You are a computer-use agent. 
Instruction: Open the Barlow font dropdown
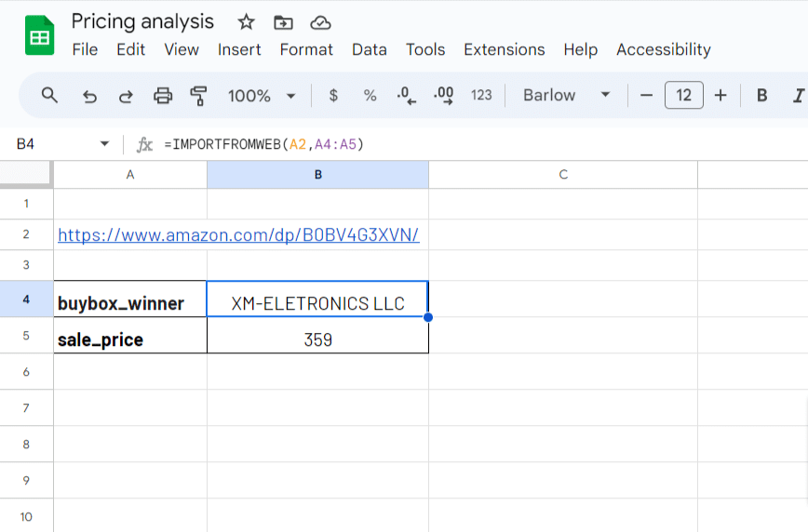[x=566, y=95]
